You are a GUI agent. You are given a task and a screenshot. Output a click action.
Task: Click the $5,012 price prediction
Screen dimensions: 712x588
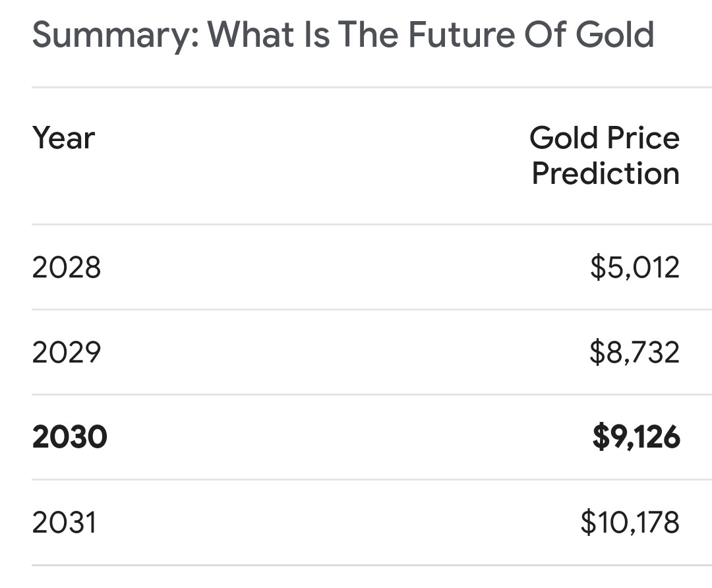tap(634, 268)
